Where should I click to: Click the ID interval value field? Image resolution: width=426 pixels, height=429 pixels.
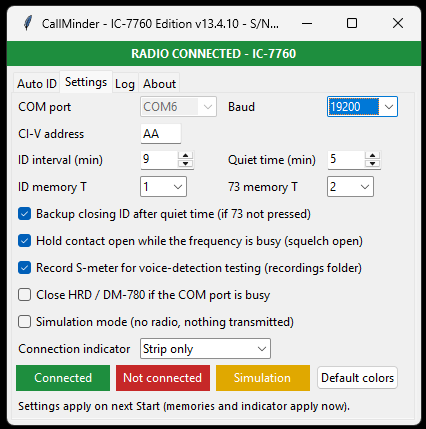(159, 160)
